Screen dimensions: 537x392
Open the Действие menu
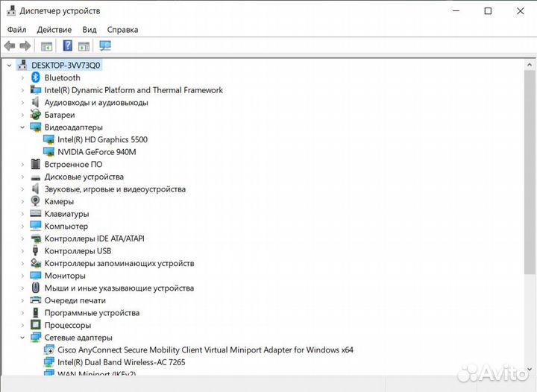54,30
